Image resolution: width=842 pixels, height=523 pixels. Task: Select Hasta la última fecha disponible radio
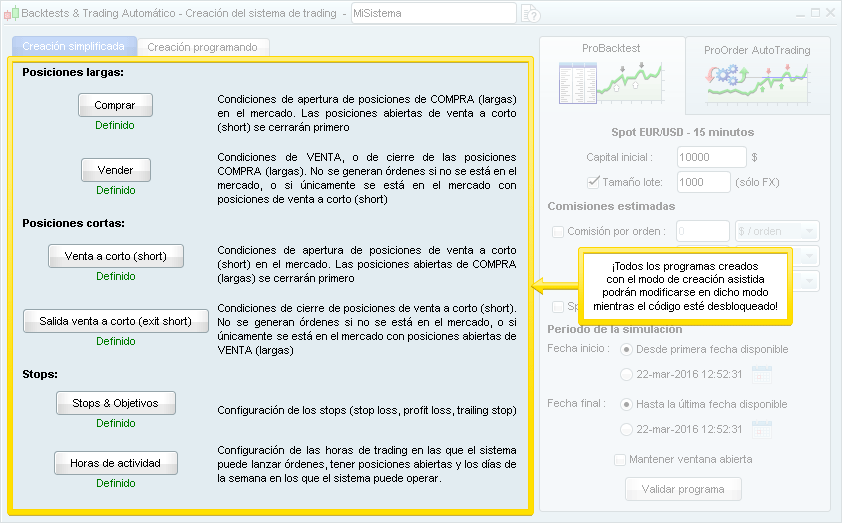[626, 404]
